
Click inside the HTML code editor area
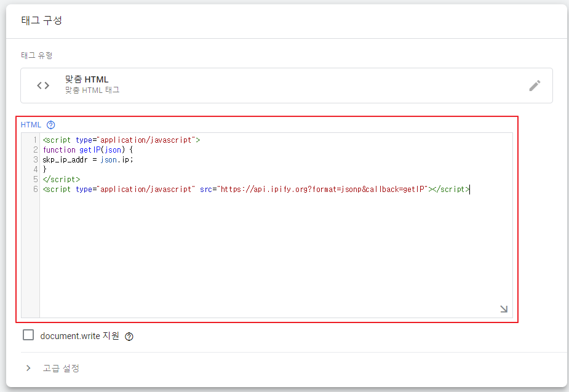(276, 225)
